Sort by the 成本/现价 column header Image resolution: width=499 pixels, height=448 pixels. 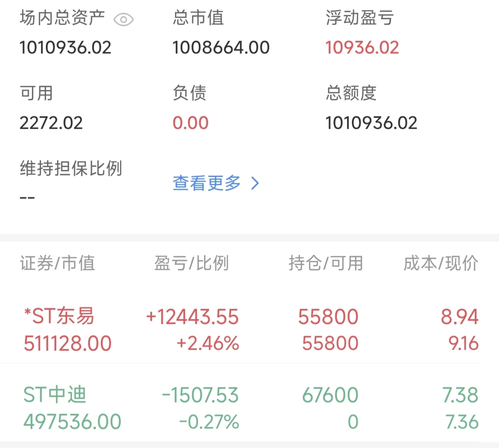tap(441, 263)
